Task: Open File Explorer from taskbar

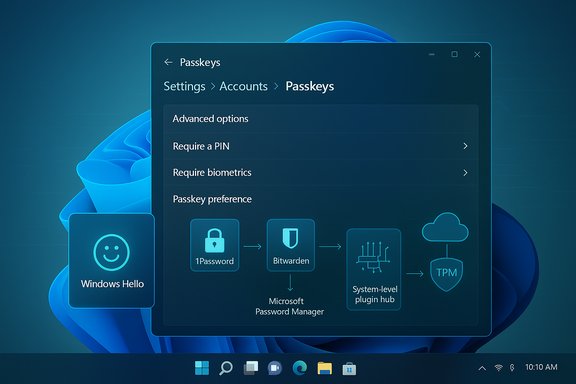Action: coord(325,368)
